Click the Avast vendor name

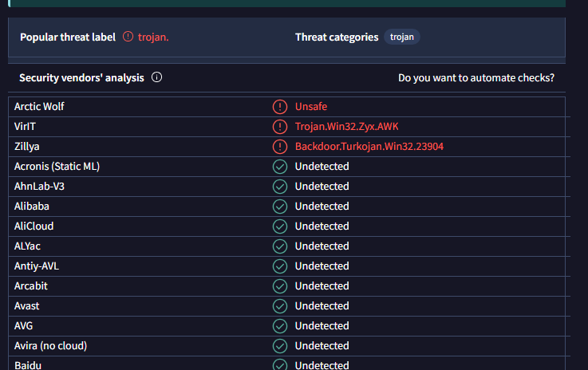pyautogui.click(x=26, y=306)
